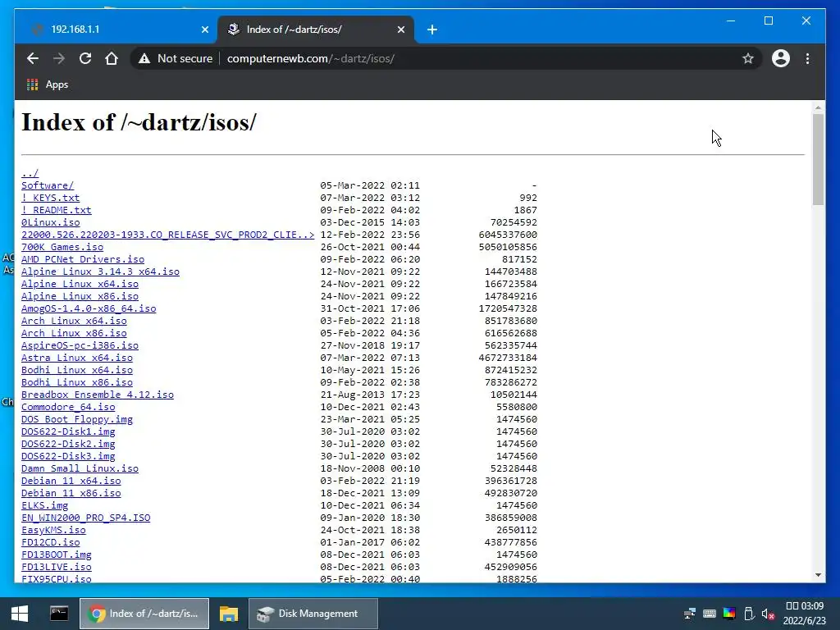Download Arch_Linux_x86.iso

click(x=74, y=333)
